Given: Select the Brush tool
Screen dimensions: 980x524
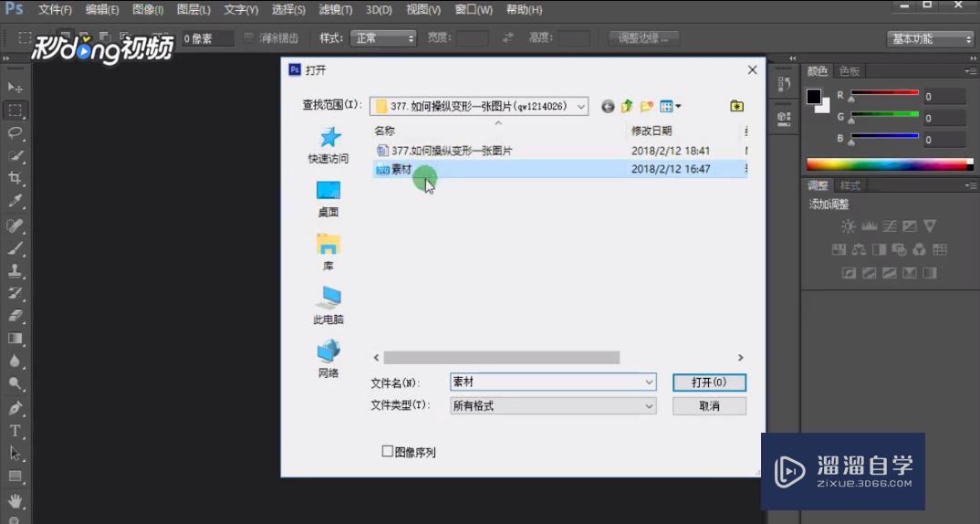Looking at the screenshot, I should [x=15, y=248].
